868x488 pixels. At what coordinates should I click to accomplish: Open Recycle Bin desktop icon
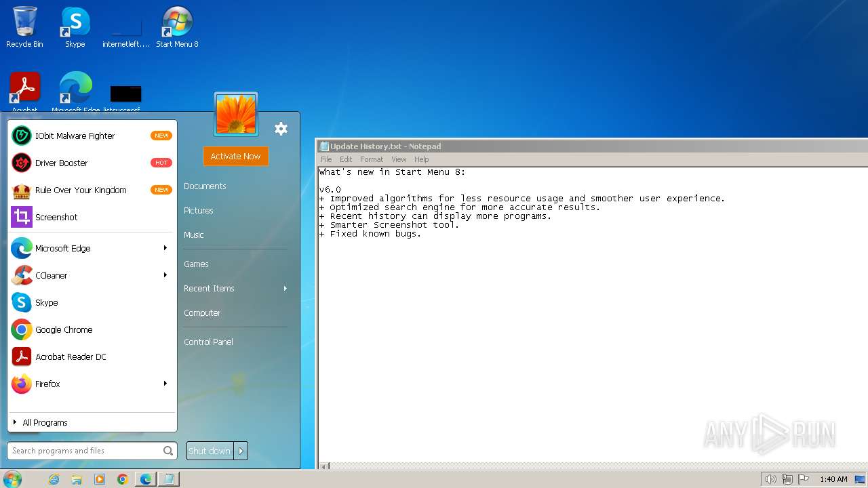(24, 27)
